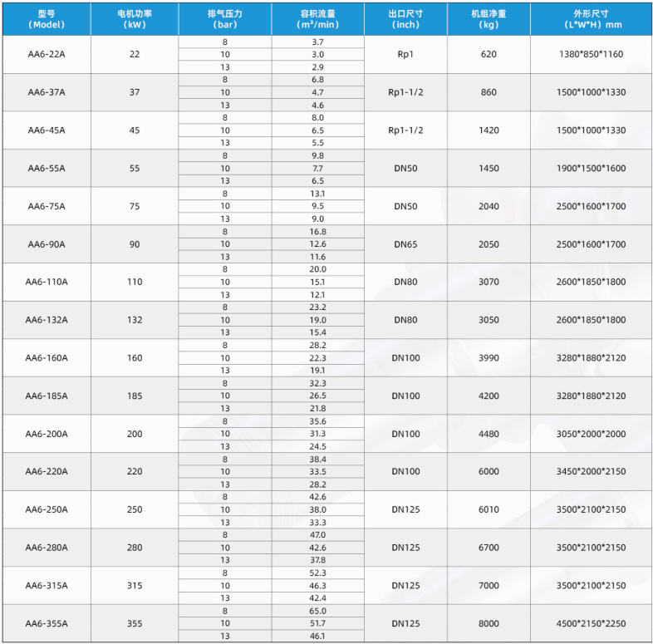Click the 外形尺寸 (L*W*H) column header

[591, 19]
